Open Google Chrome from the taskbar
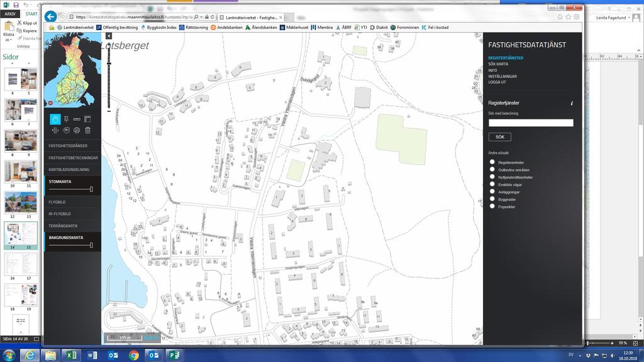 (x=133, y=356)
